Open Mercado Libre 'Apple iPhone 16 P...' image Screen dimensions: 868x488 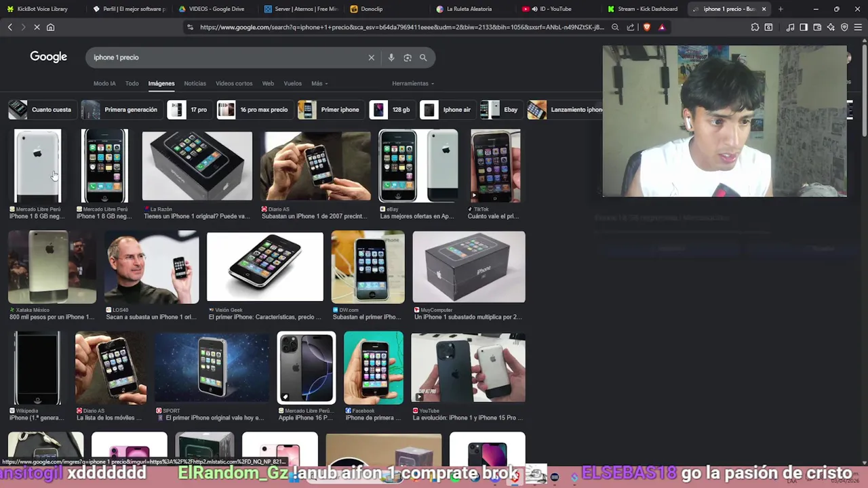pyautogui.click(x=306, y=368)
